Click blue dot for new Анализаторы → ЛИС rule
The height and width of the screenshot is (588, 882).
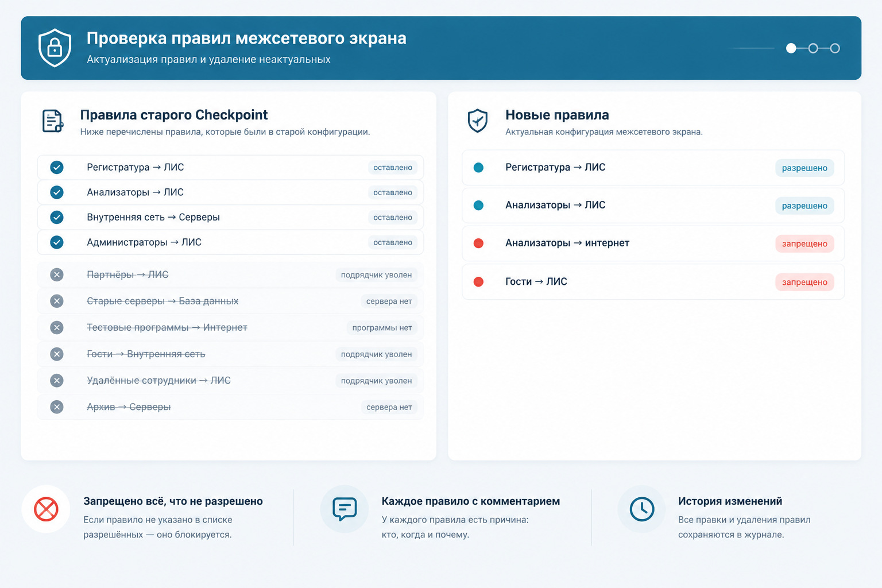coord(478,205)
